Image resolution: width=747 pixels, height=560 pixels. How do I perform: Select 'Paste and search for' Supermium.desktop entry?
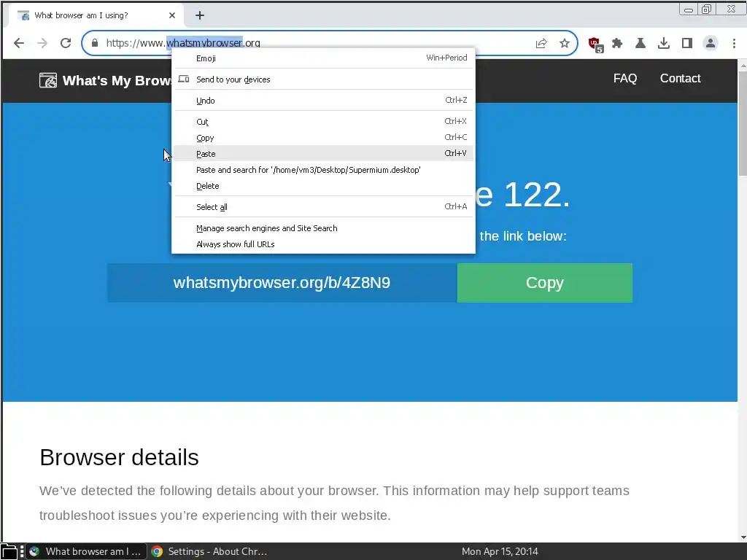pos(323,170)
